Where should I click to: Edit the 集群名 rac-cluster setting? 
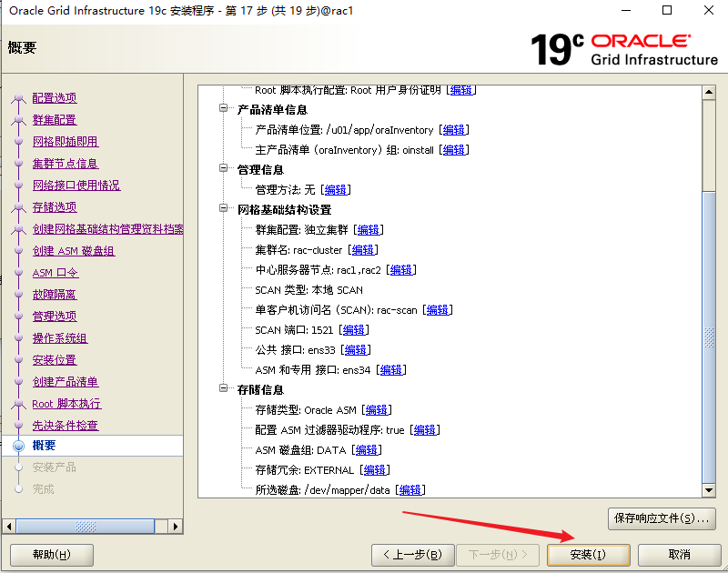363,250
